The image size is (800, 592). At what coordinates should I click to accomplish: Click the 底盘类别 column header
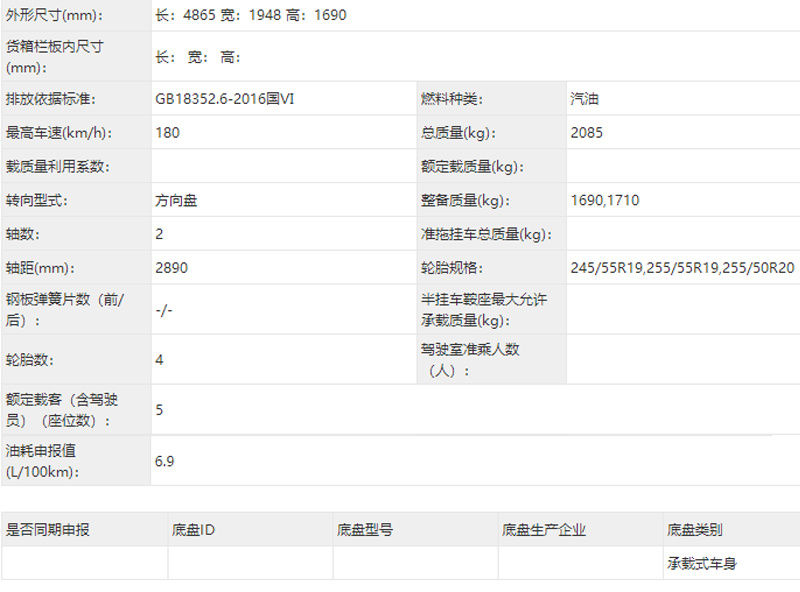click(694, 530)
